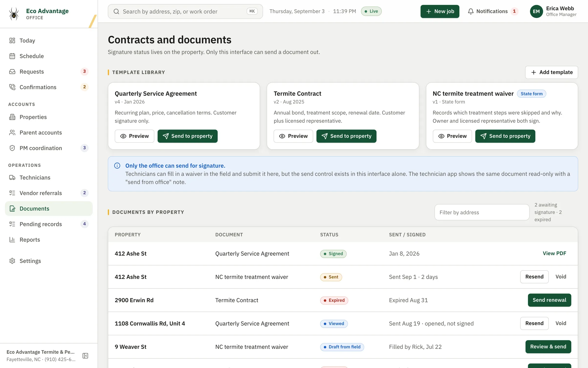Click the Documents pen icon

tap(12, 209)
